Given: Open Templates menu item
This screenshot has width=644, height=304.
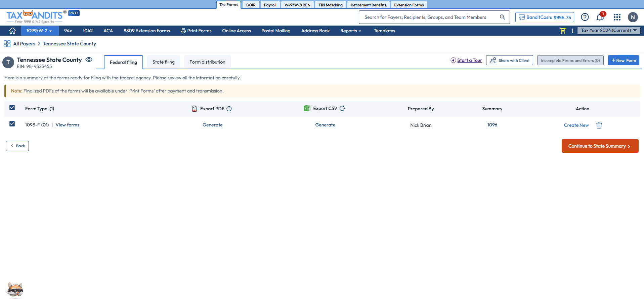Looking at the screenshot, I should click(x=385, y=31).
